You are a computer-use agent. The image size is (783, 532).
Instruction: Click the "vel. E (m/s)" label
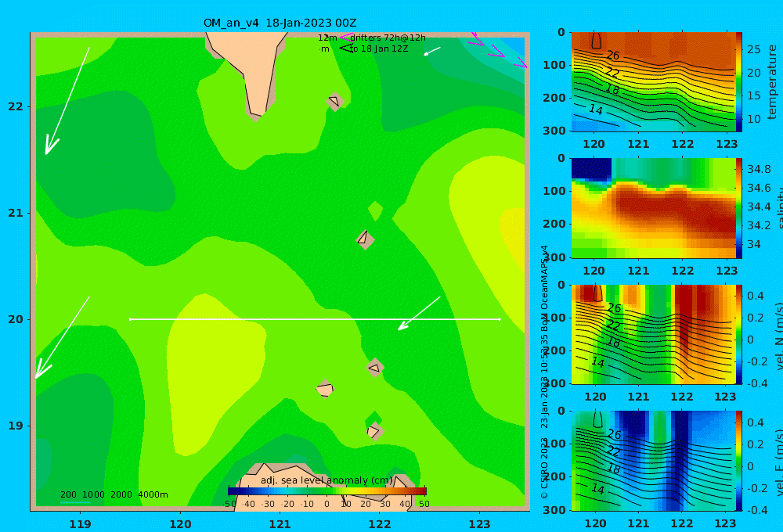pos(778,462)
